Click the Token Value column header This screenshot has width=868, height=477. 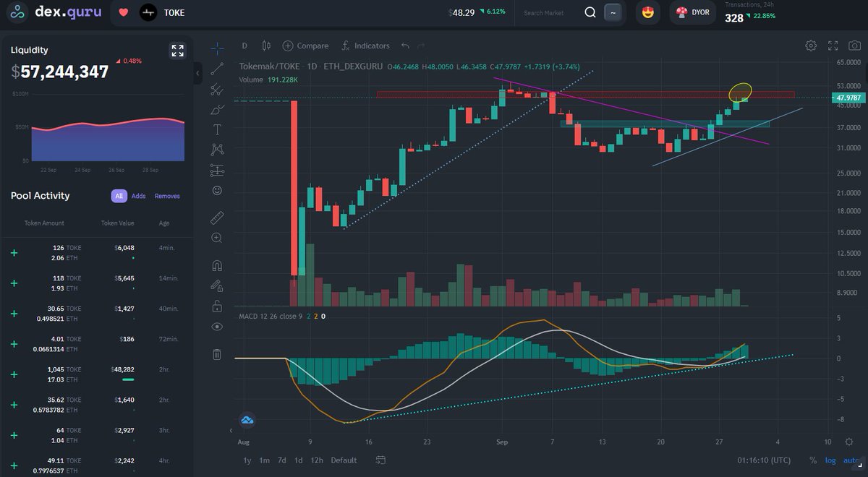pos(116,223)
